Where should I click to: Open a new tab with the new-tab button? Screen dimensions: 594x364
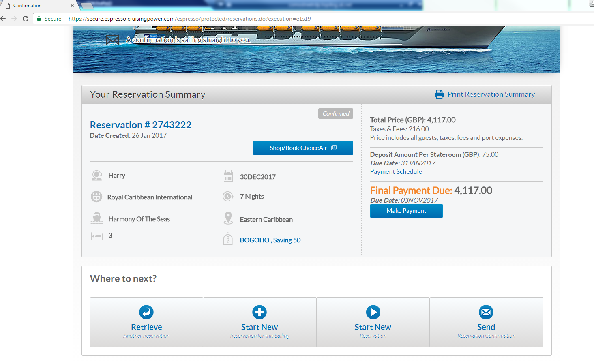86,6
